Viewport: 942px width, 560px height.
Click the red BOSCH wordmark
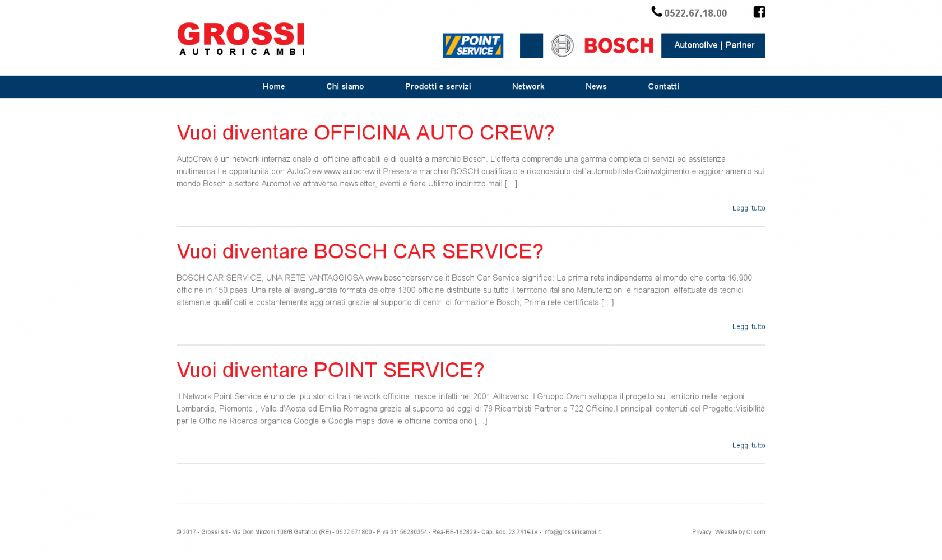(619, 45)
